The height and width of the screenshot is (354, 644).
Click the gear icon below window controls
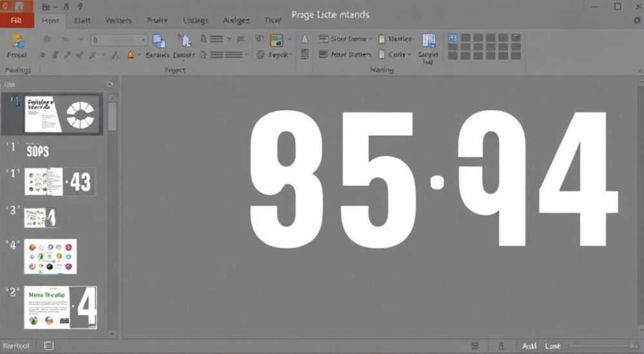[637, 20]
